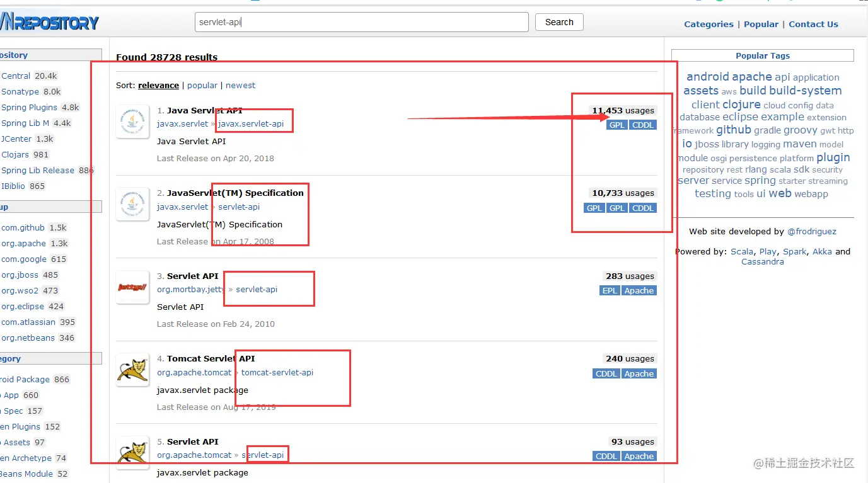Open the 240 usages link
868x483 pixels.
630,358
